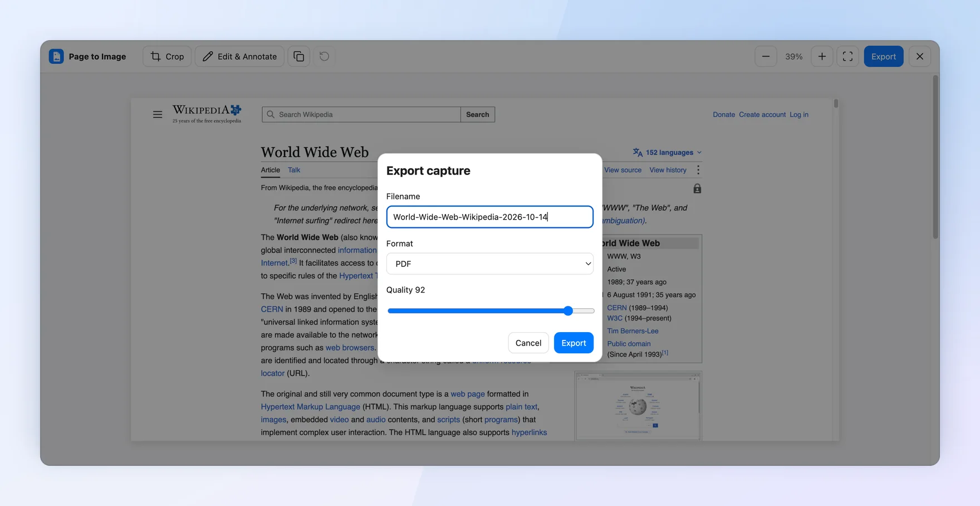Open the Tim Berners-Lee link
The image size is (980, 506).
[x=633, y=331]
